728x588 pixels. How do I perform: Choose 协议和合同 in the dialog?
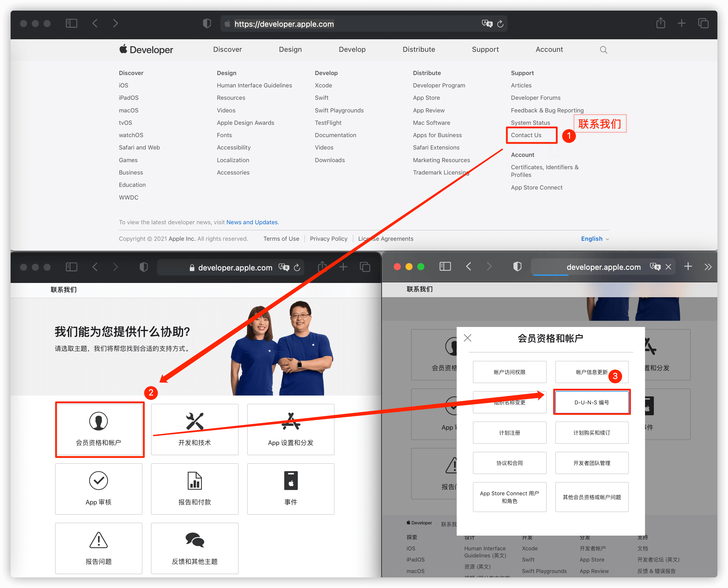click(509, 463)
